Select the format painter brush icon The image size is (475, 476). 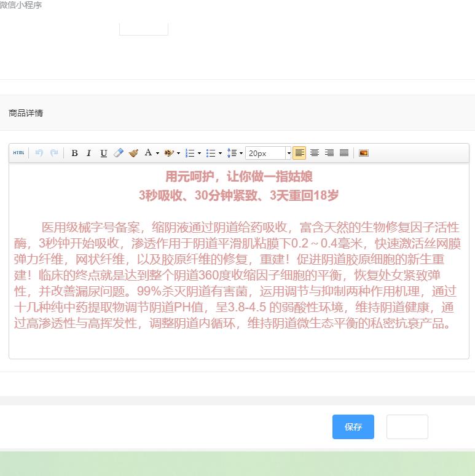[x=133, y=153]
